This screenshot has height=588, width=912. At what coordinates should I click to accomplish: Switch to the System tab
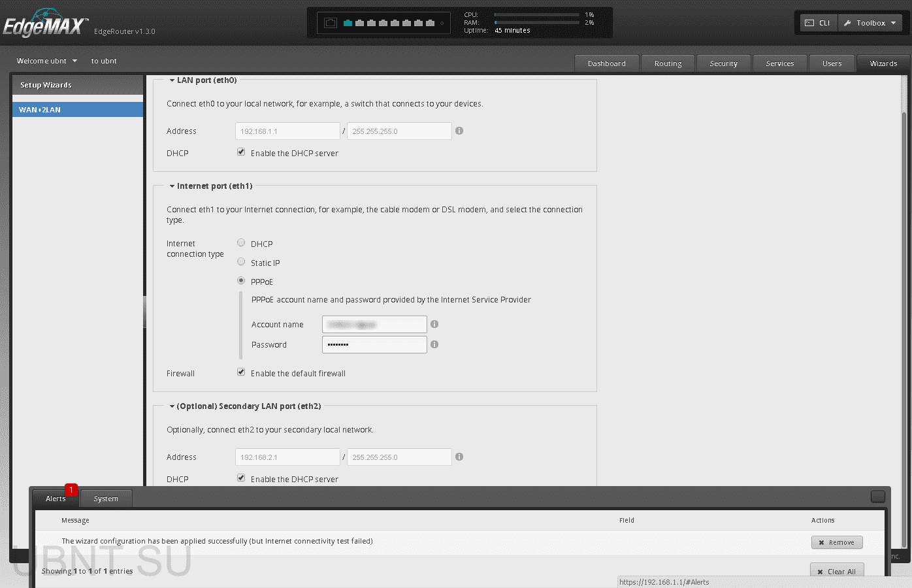(106, 498)
